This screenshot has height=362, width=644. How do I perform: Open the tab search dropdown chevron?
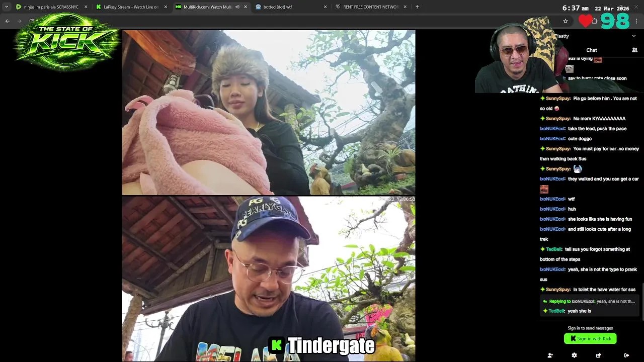7,7
